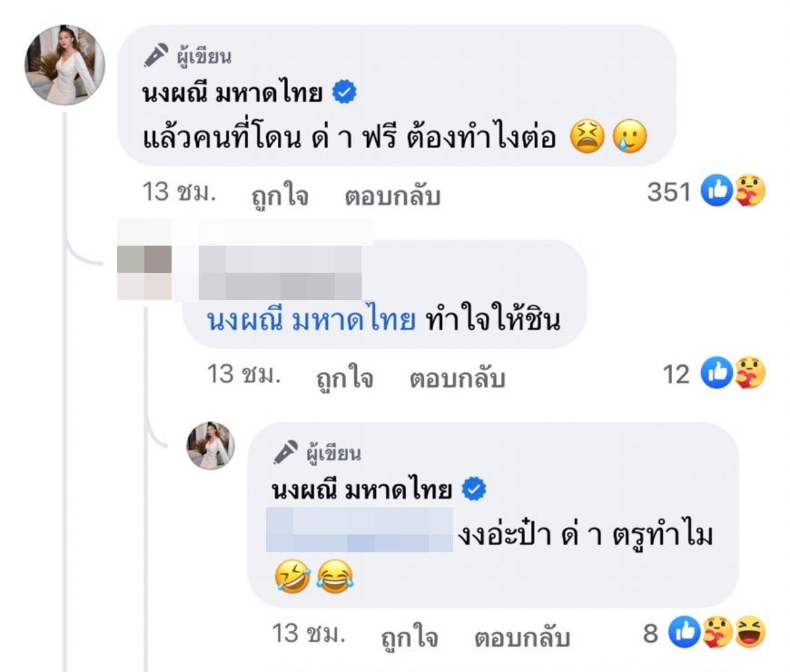The width and height of the screenshot is (790, 672).
Task: Click the care reaction emoji beside 351
Action: [750, 191]
